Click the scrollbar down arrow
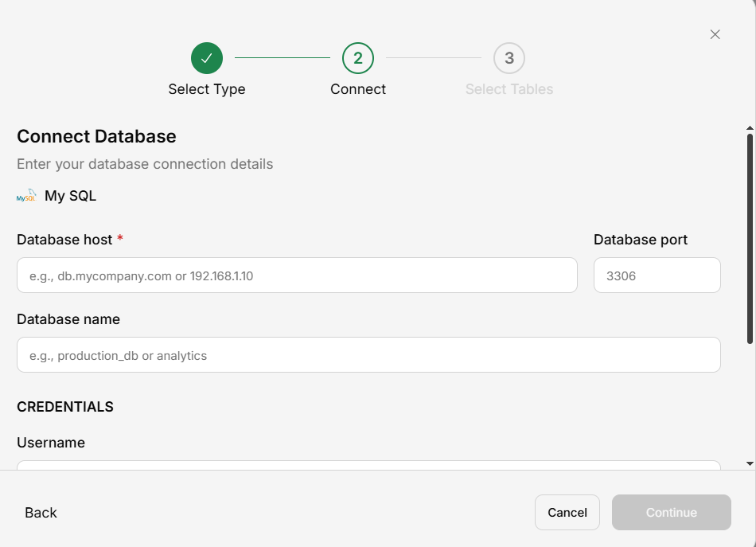Viewport: 756px width, 547px height. coord(750,463)
